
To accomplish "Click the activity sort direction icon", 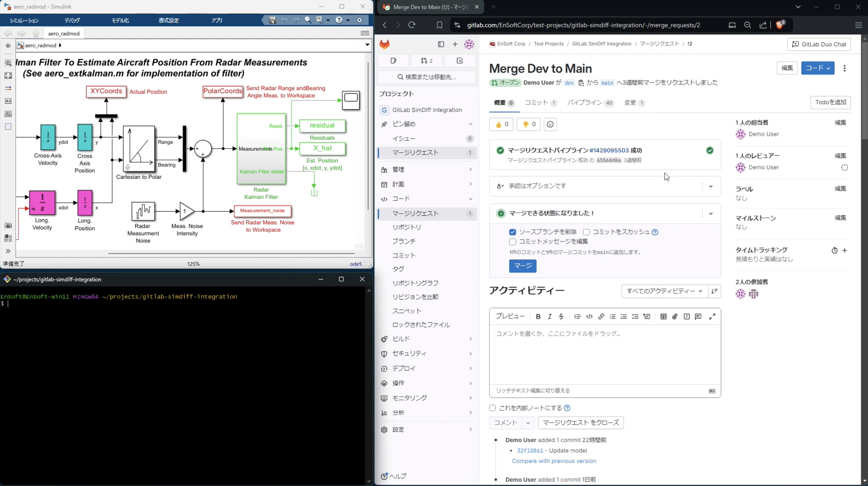I will [714, 291].
